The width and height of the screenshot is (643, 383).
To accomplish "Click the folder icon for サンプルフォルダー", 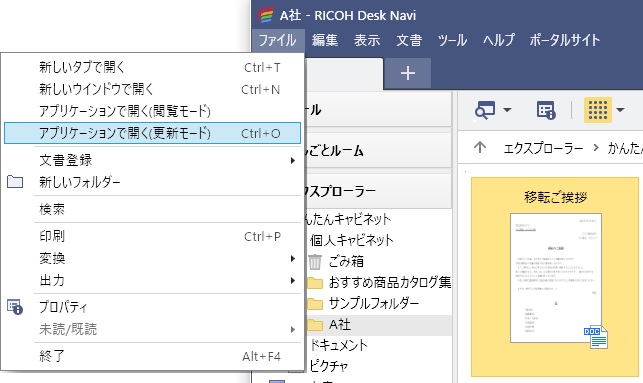I will 315,303.
